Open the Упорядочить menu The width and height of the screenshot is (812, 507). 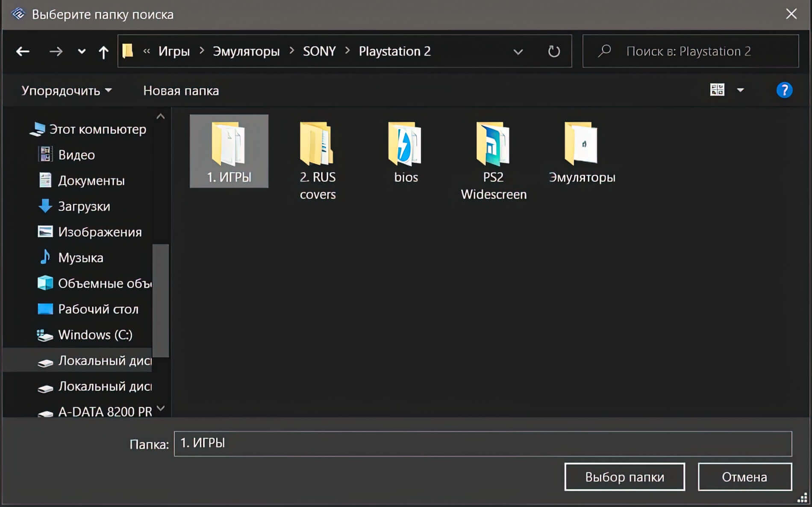tap(66, 91)
